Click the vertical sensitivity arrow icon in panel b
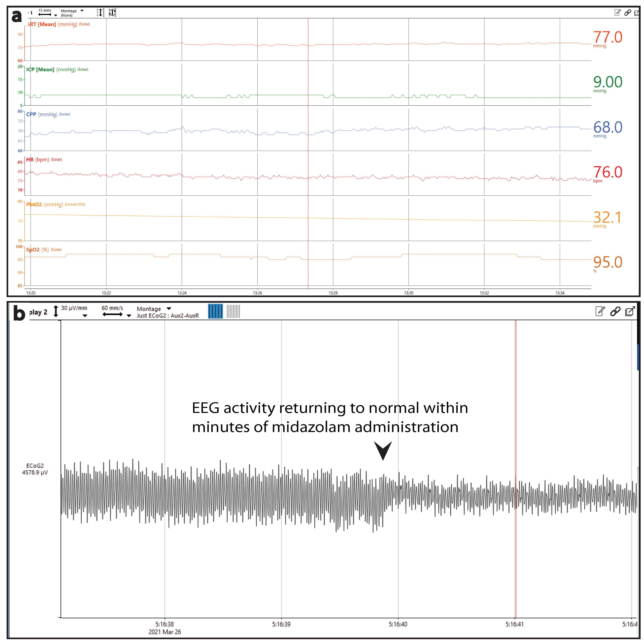The image size is (644, 644). tap(56, 311)
